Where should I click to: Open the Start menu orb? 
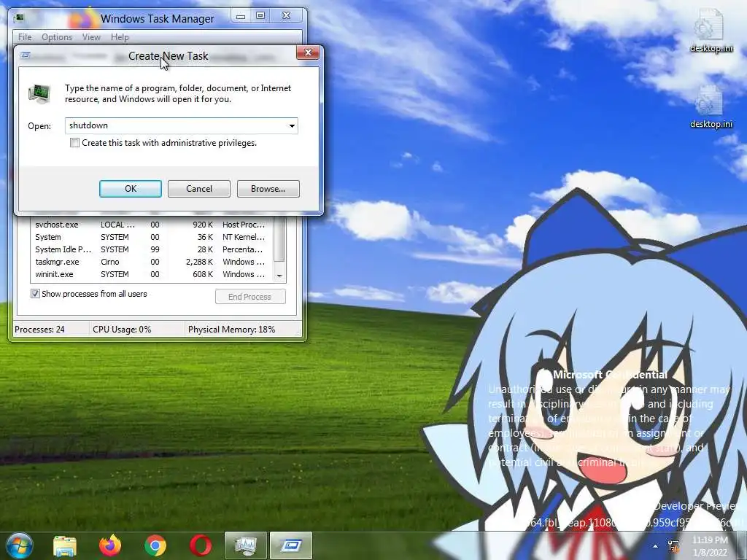[19, 545]
